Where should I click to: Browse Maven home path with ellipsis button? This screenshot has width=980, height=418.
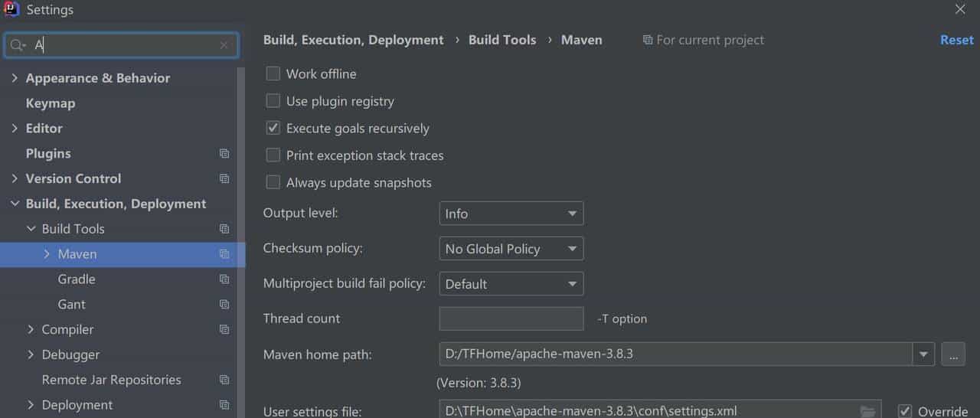pyautogui.click(x=952, y=354)
